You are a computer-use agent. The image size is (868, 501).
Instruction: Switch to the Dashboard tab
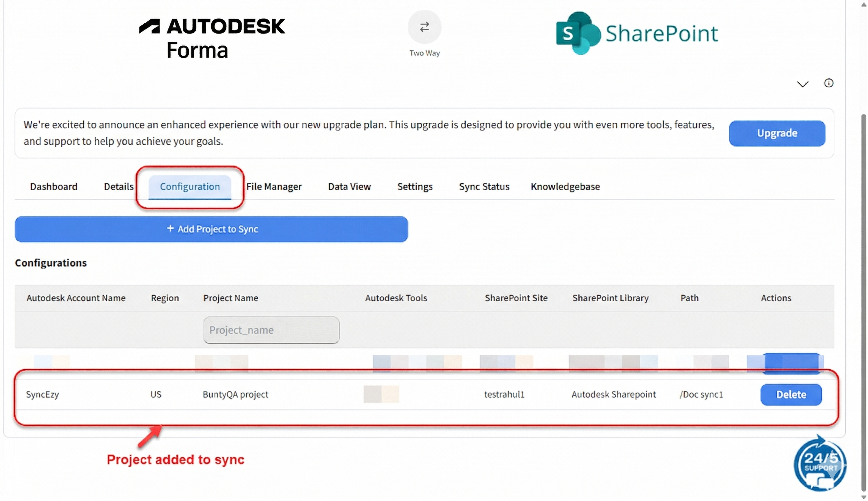click(x=54, y=187)
